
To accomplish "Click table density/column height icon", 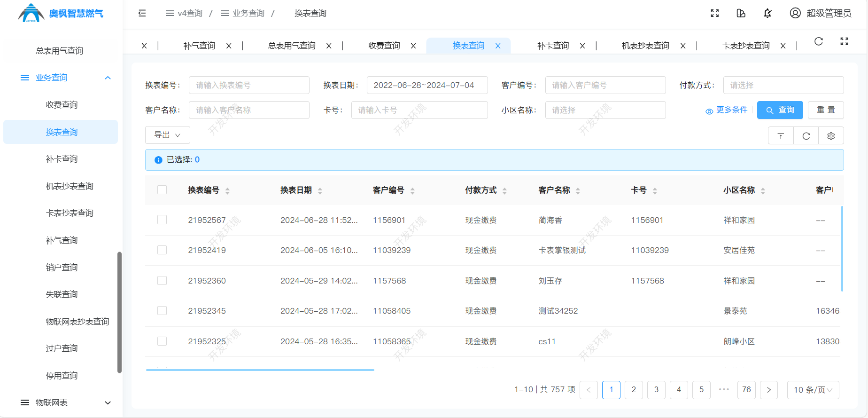I will point(781,136).
